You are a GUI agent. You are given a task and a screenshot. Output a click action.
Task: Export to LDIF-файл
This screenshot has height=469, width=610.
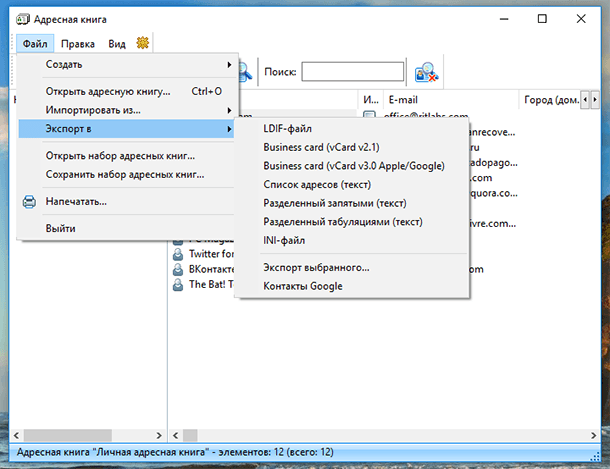click(x=354, y=129)
